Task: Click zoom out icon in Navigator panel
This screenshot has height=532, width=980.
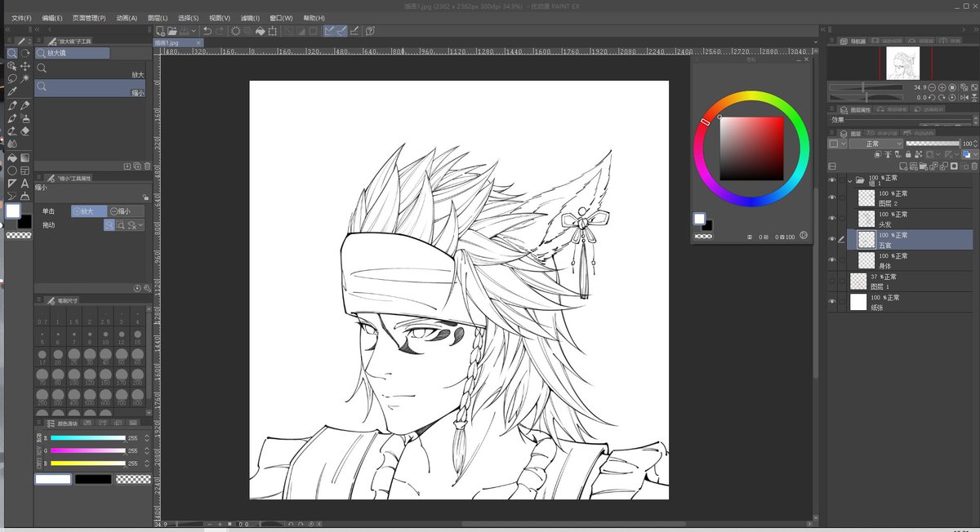Action: pyautogui.click(x=931, y=87)
